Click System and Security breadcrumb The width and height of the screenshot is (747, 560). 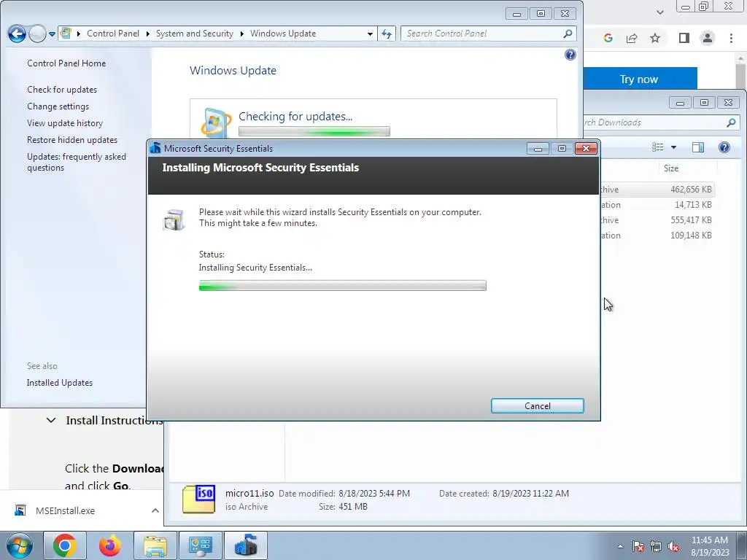pyautogui.click(x=194, y=34)
